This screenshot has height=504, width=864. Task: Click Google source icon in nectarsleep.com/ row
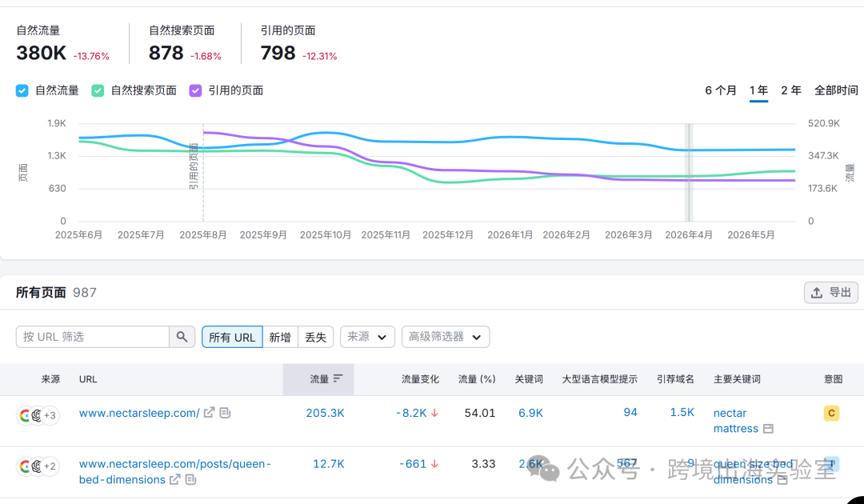[25, 415]
